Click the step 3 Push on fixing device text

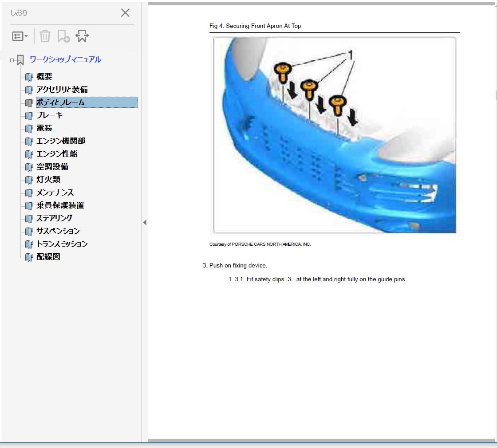(235, 266)
